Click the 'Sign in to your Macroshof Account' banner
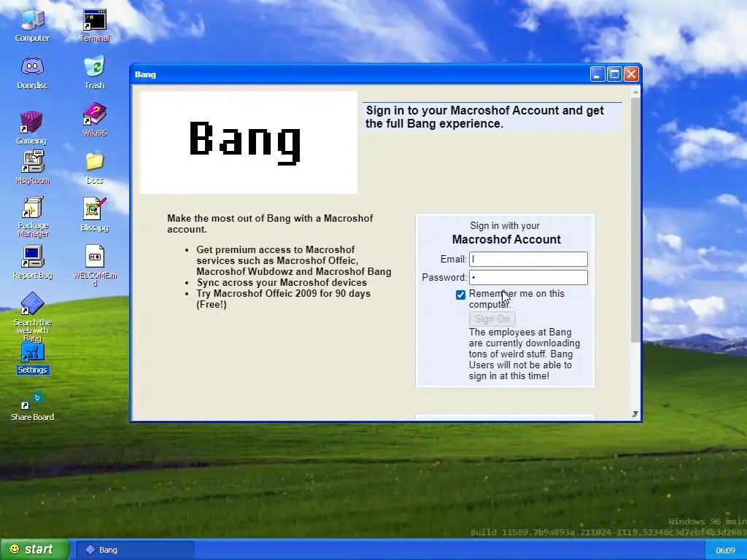The width and height of the screenshot is (747, 560). click(492, 117)
